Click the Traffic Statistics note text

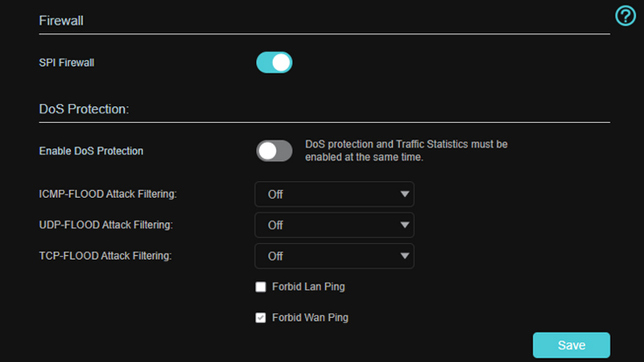[406, 150]
